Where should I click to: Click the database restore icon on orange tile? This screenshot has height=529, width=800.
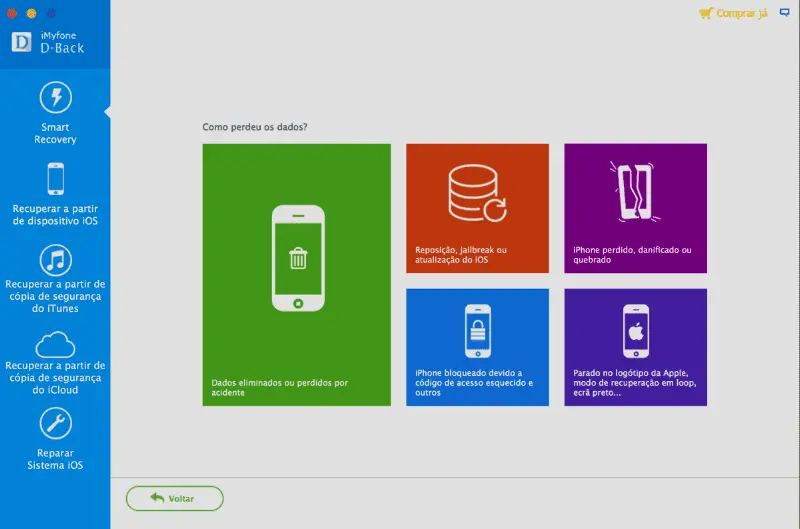[x=477, y=193]
